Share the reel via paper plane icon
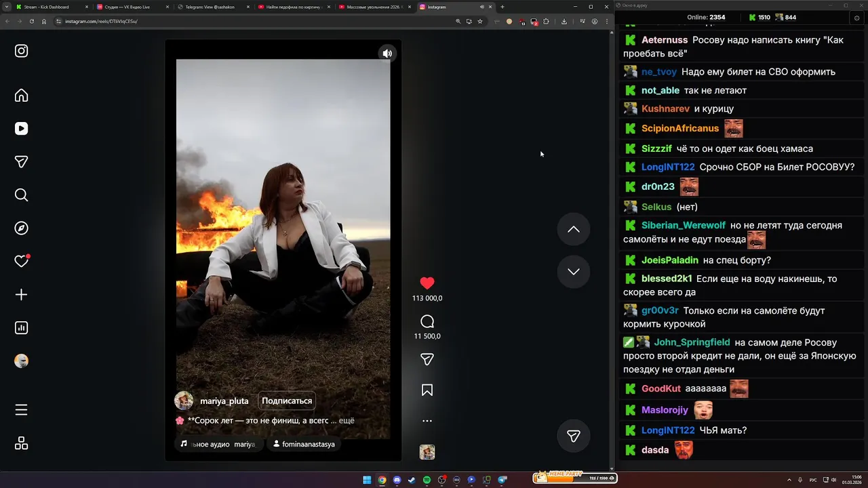 pyautogui.click(x=427, y=359)
